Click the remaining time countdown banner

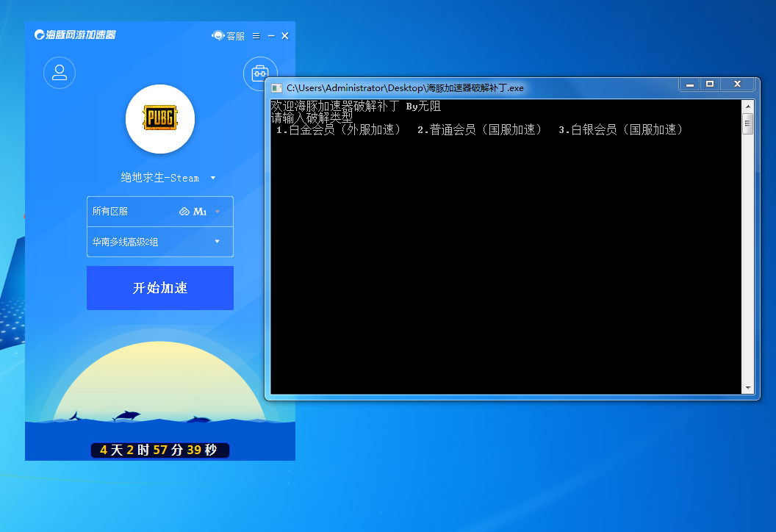pos(159,450)
